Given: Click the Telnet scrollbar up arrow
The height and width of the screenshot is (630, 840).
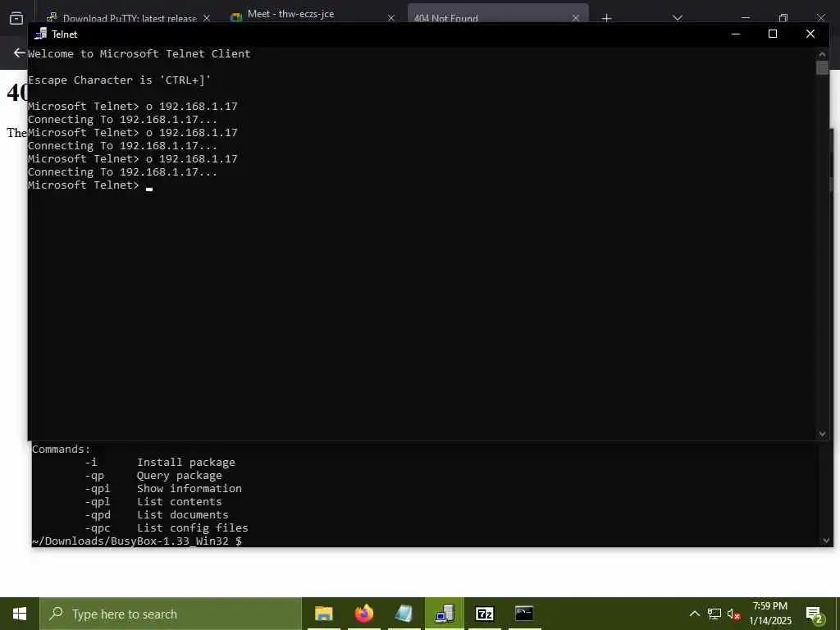Looking at the screenshot, I should point(822,54).
